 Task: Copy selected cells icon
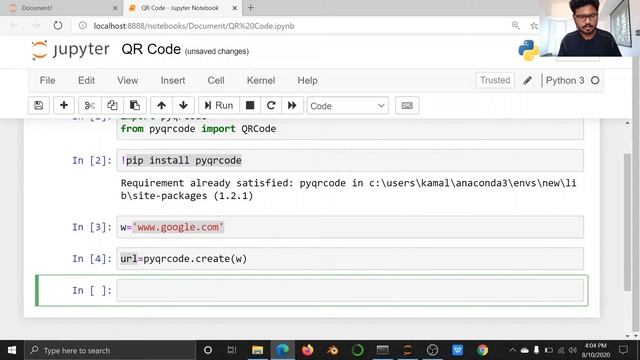point(112,105)
